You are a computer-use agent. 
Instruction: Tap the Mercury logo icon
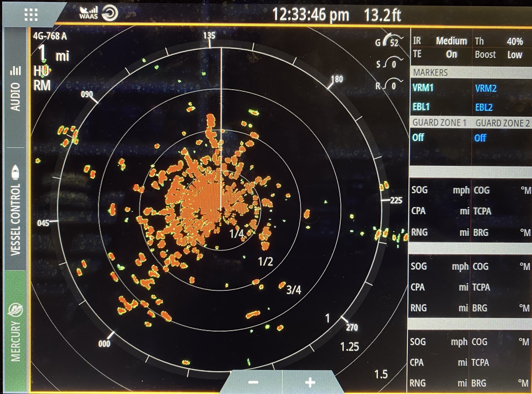click(16, 310)
